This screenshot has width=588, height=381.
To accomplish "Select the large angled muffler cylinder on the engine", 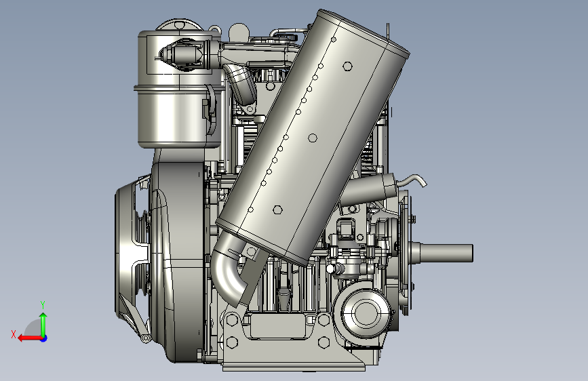I will tap(313, 137).
